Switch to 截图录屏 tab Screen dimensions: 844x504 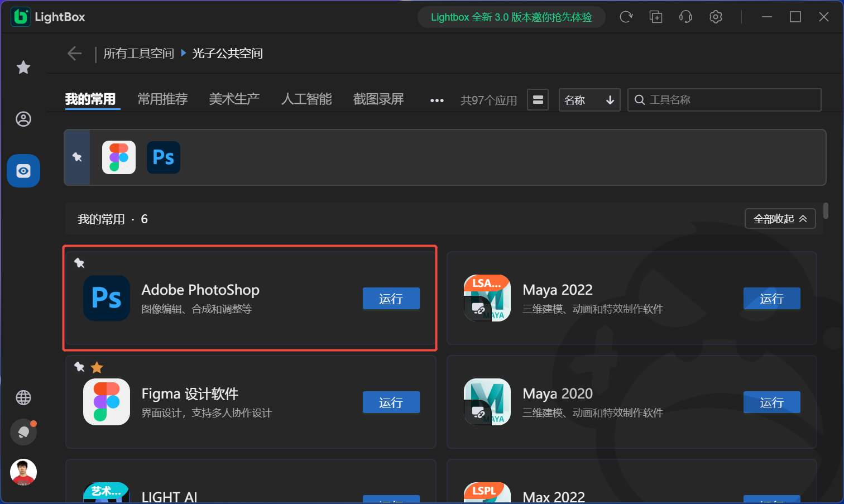pos(378,99)
